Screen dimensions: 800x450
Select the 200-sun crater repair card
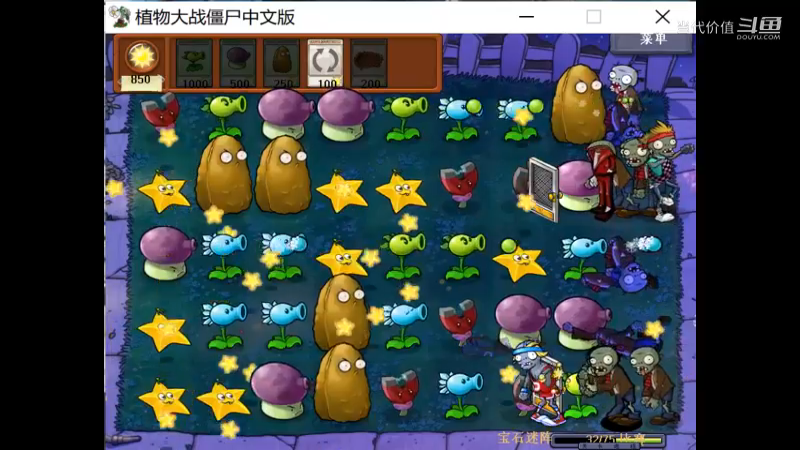369,63
